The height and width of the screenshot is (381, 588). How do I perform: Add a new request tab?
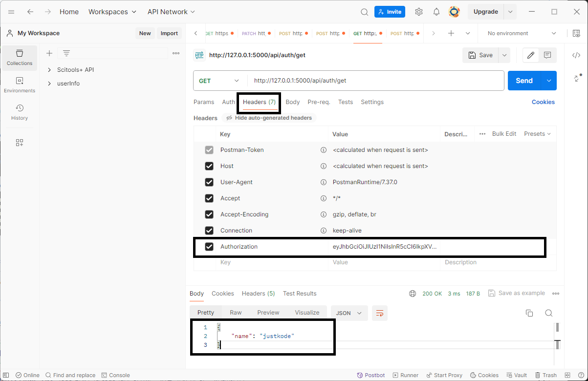(451, 33)
